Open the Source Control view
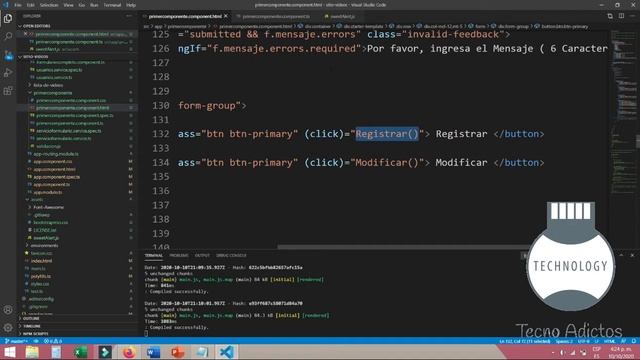This screenshot has height=360, width=640. [8, 55]
